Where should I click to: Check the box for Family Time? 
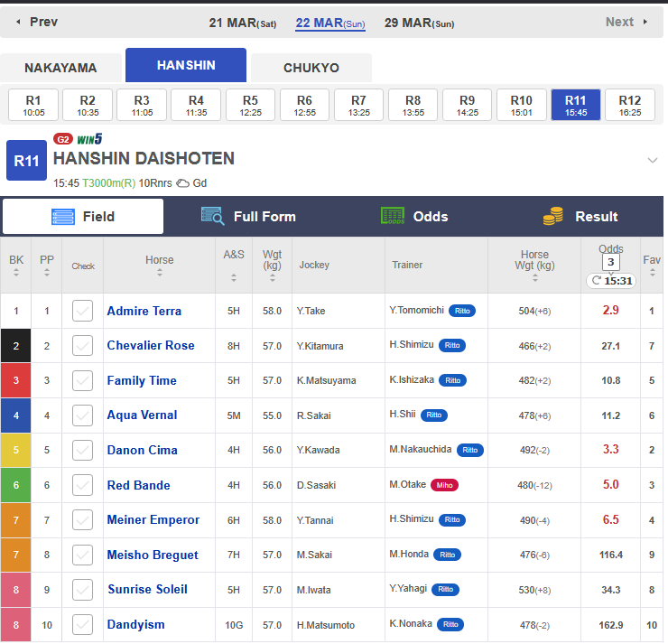coord(83,380)
